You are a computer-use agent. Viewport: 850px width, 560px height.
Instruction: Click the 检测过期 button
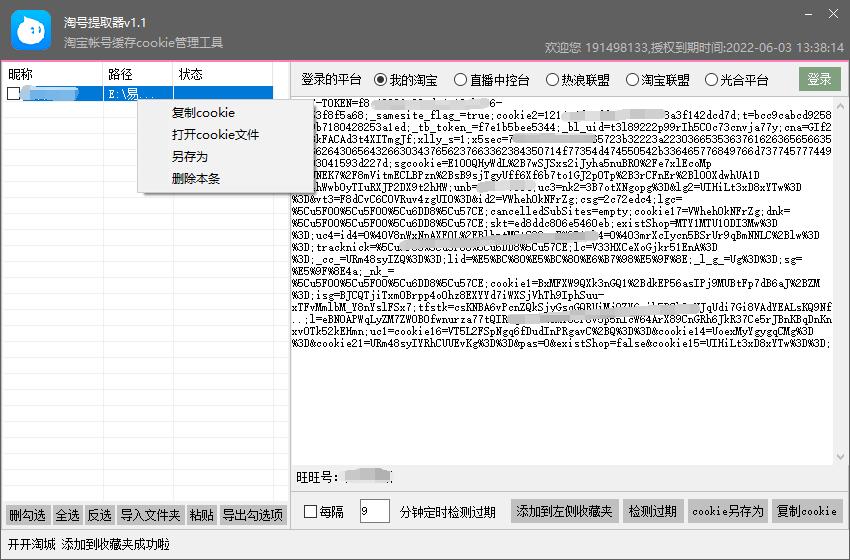tap(653, 511)
